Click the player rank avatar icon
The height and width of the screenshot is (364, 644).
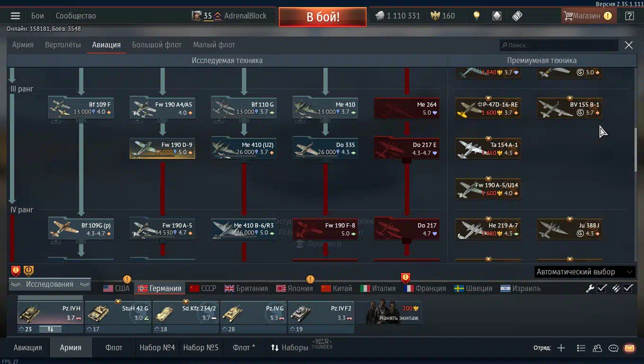197,16
